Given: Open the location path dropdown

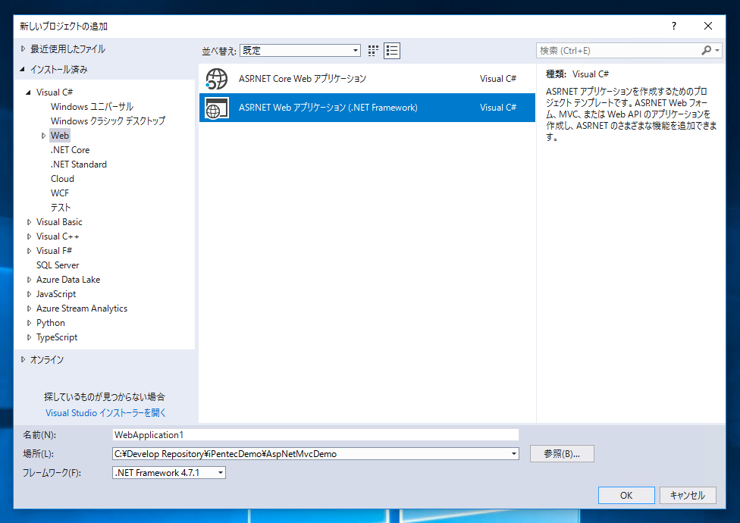Looking at the screenshot, I should pos(514,454).
